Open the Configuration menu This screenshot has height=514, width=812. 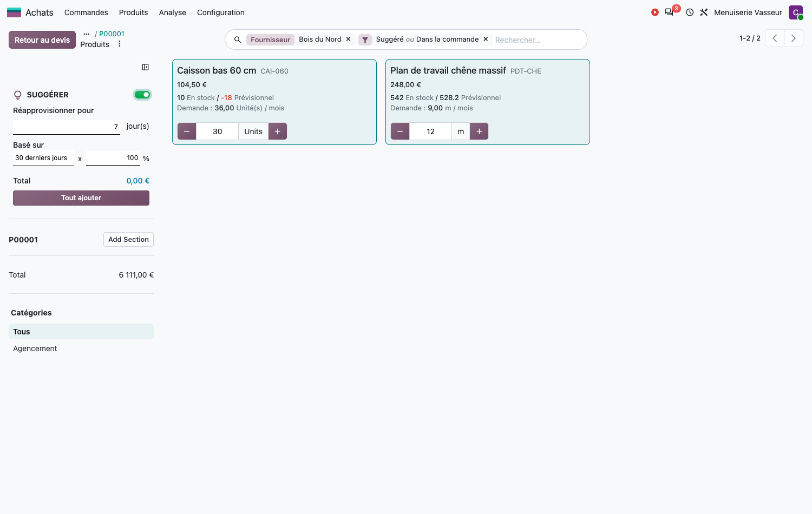[221, 12]
